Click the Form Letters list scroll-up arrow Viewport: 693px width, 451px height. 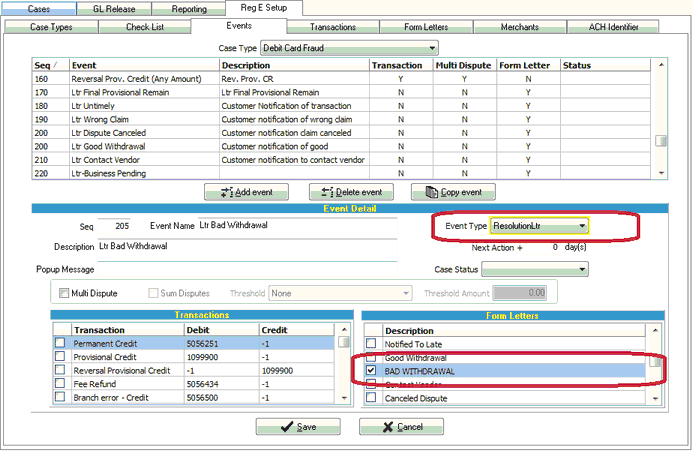click(x=655, y=330)
